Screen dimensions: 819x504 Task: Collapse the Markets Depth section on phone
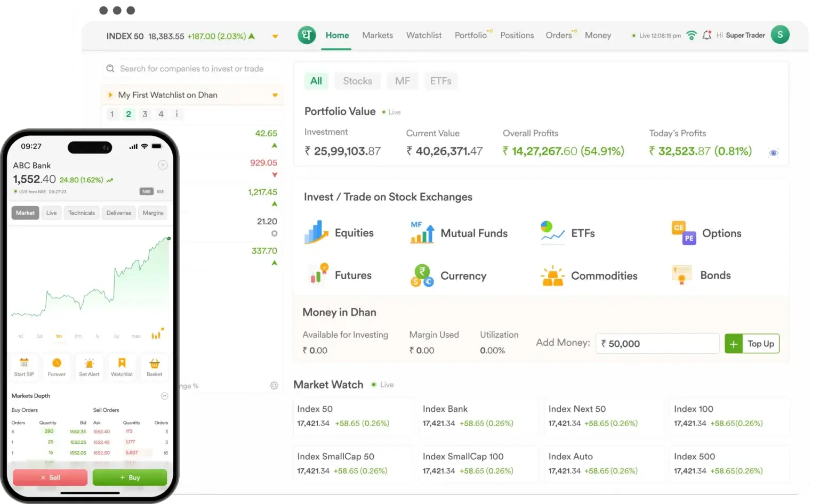click(165, 396)
